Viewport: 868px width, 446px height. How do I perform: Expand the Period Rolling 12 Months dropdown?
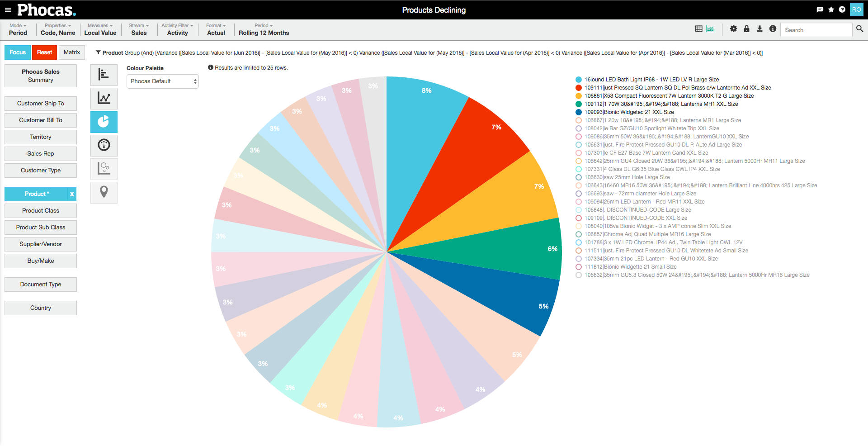264,29
